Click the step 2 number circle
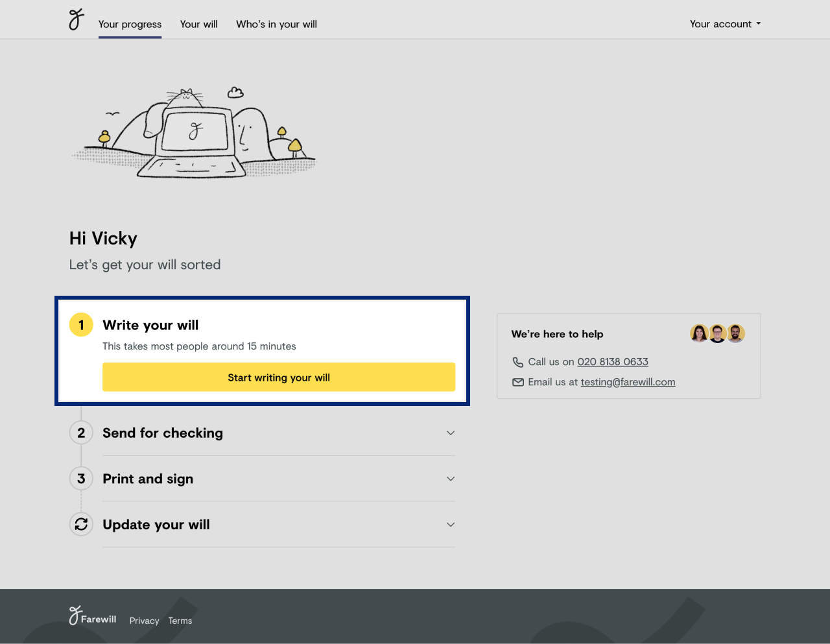830x644 pixels. (81, 433)
